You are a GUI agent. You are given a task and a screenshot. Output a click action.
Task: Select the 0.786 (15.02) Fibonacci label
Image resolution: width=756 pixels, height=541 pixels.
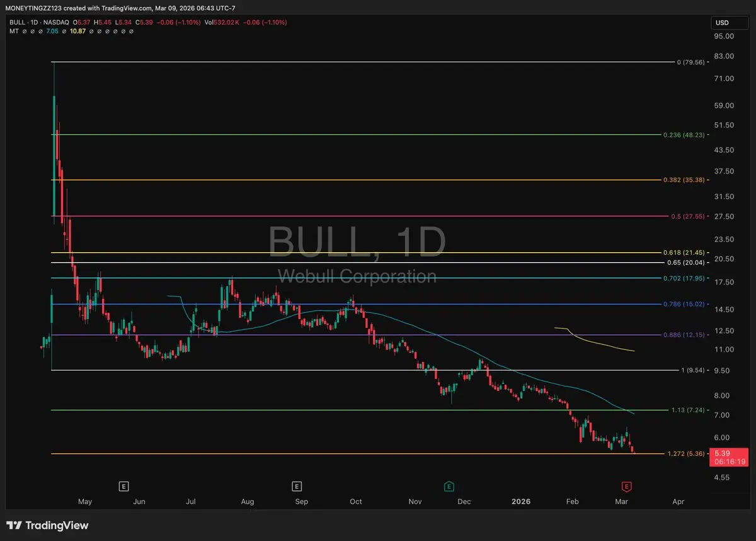684,304
